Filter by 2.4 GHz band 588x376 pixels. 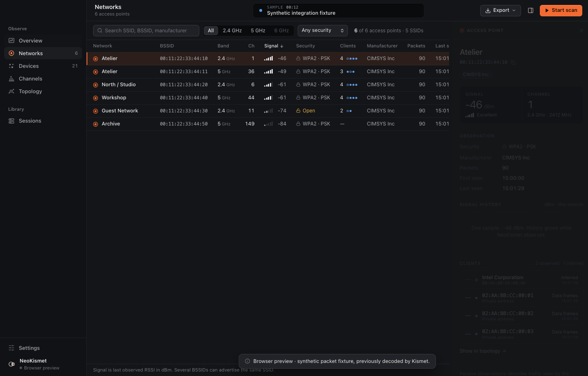232,31
